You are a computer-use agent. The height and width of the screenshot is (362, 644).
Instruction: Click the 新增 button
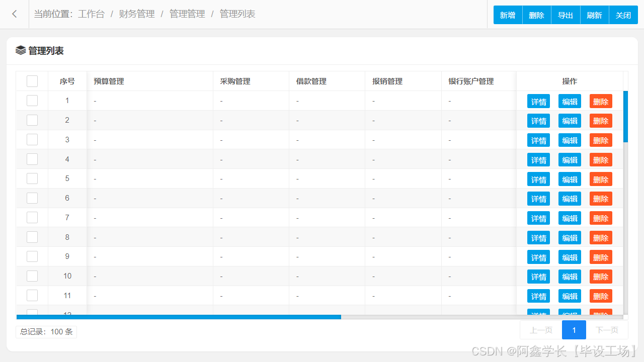(508, 15)
